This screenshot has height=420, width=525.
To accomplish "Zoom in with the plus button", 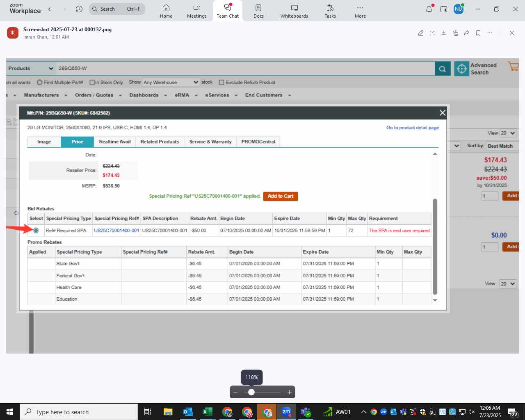I will [290, 392].
